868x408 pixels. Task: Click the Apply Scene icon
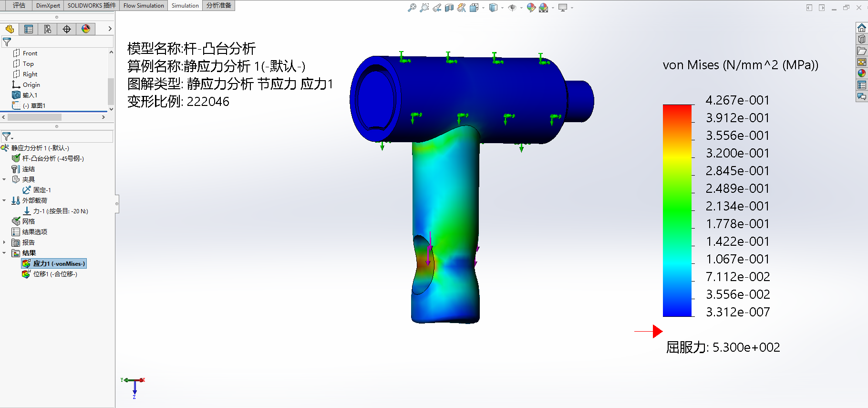pos(544,8)
